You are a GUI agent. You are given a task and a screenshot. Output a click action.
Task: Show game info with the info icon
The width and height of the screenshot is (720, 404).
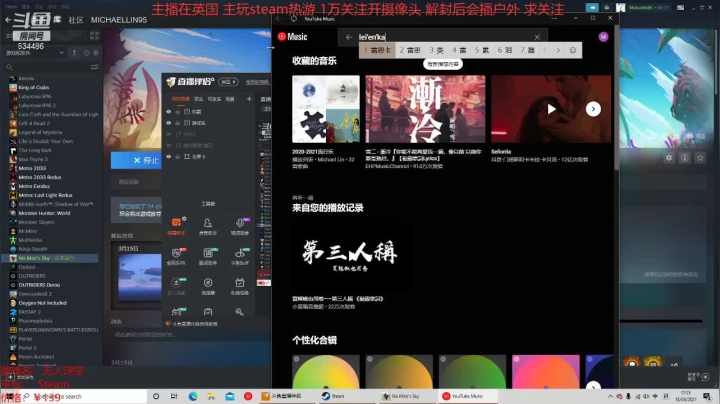tap(684, 157)
